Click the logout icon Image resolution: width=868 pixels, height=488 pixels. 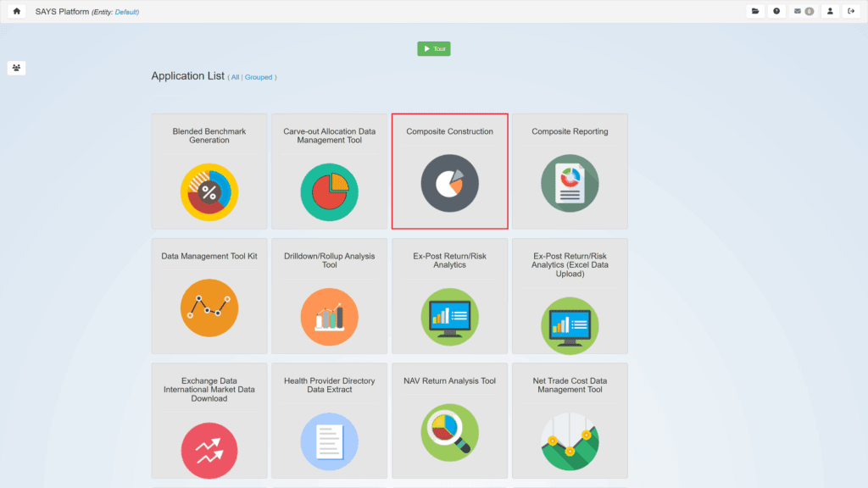(852, 12)
